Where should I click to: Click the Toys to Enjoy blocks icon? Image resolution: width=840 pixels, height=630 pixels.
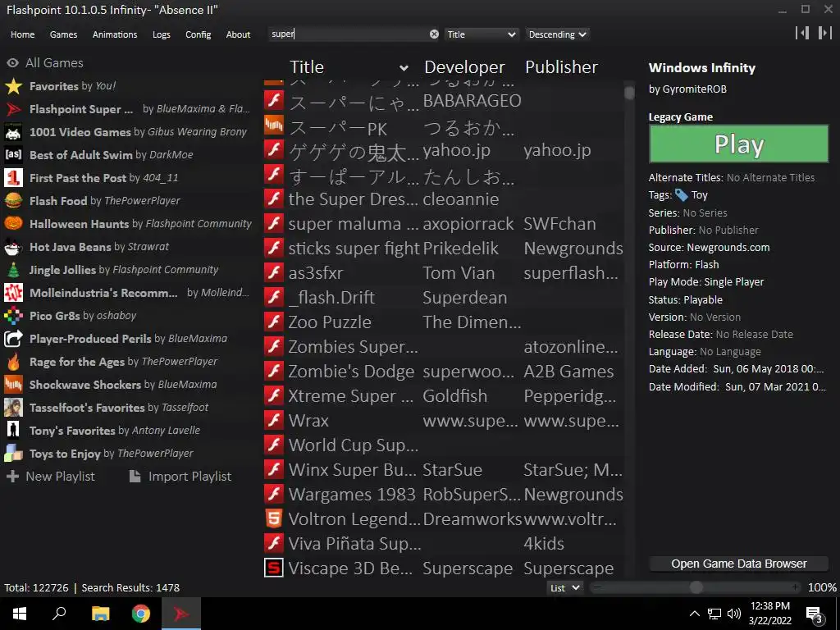[13, 454]
